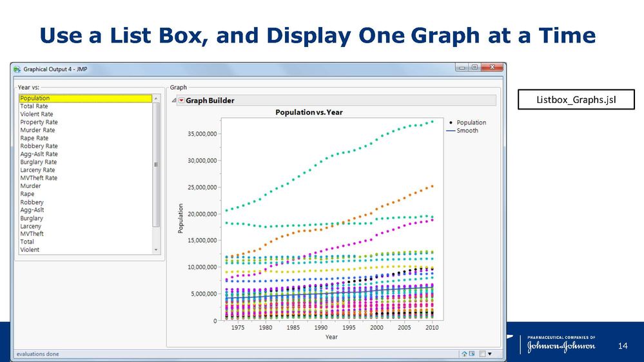Select Agg-Aslt in the list box

pos(86,210)
